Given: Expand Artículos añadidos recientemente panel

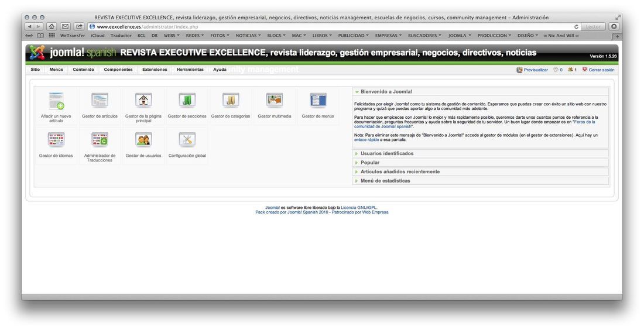Looking at the screenshot, I should (481, 171).
